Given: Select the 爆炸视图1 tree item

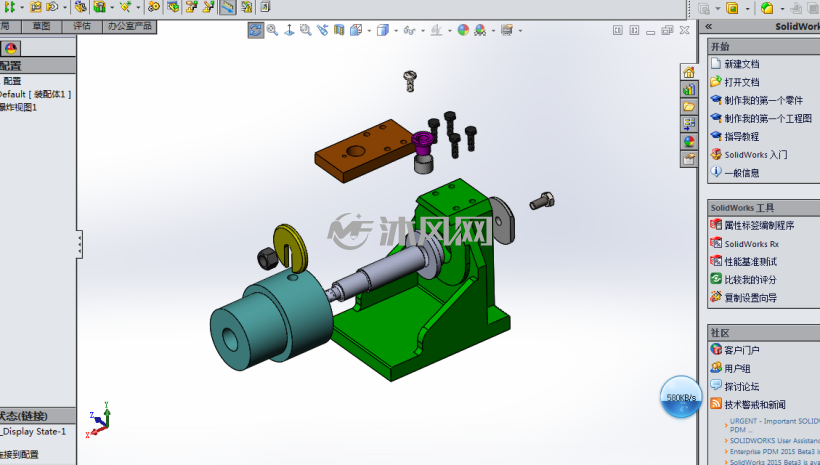Looking at the screenshot, I should pos(18,107).
